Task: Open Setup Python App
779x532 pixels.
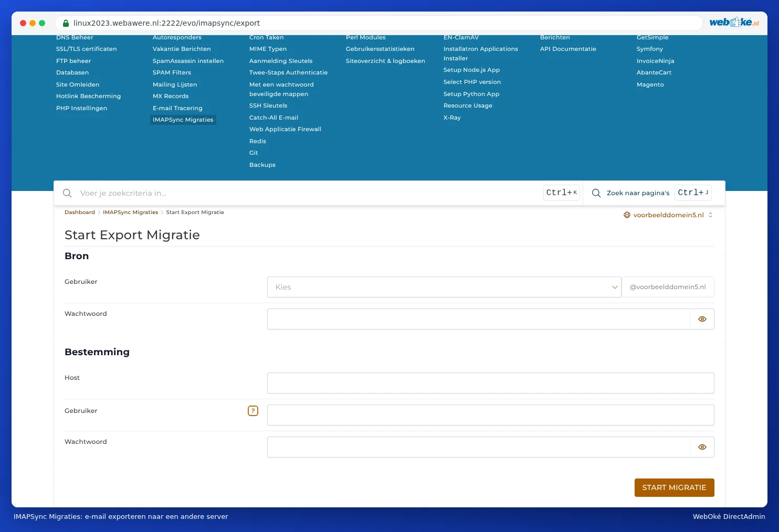Action: 471,94
